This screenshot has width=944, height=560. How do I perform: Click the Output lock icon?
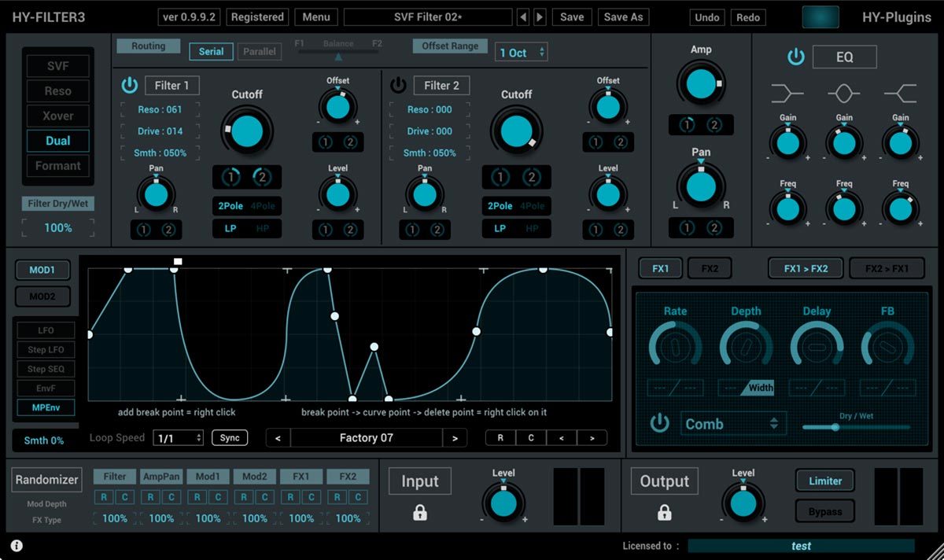pyautogui.click(x=665, y=514)
